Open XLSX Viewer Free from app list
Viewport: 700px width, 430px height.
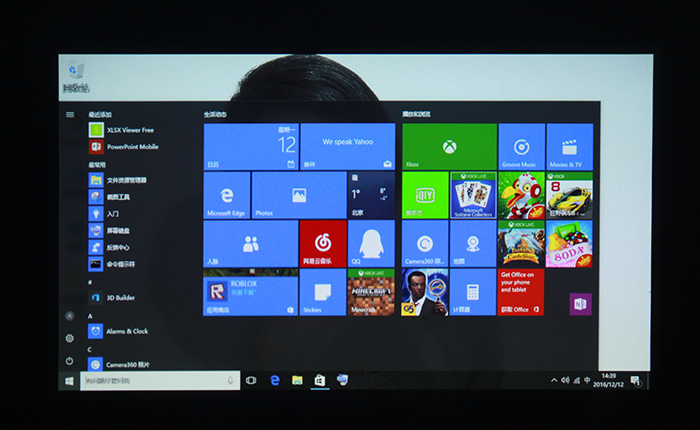[x=125, y=130]
